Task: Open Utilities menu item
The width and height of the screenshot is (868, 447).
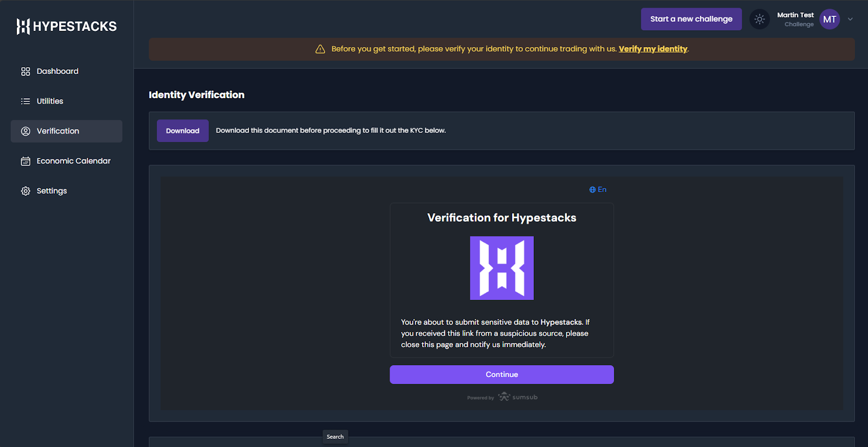Action: click(x=66, y=101)
